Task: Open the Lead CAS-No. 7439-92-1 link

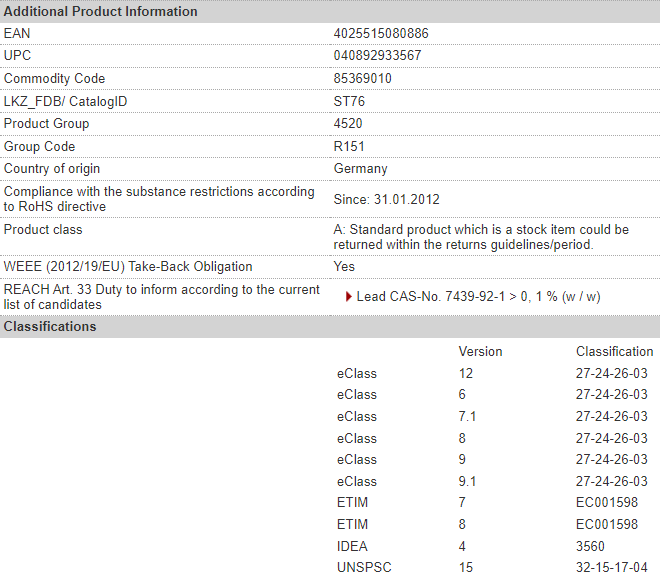Action: point(478,297)
